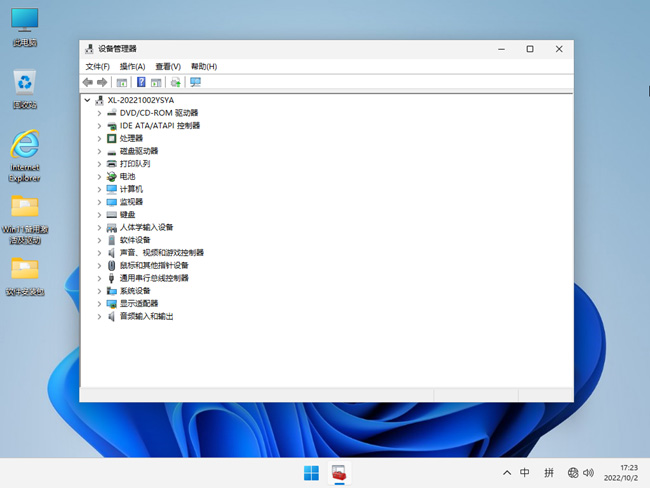Click the volume speaker tray icon

[x=588, y=473]
